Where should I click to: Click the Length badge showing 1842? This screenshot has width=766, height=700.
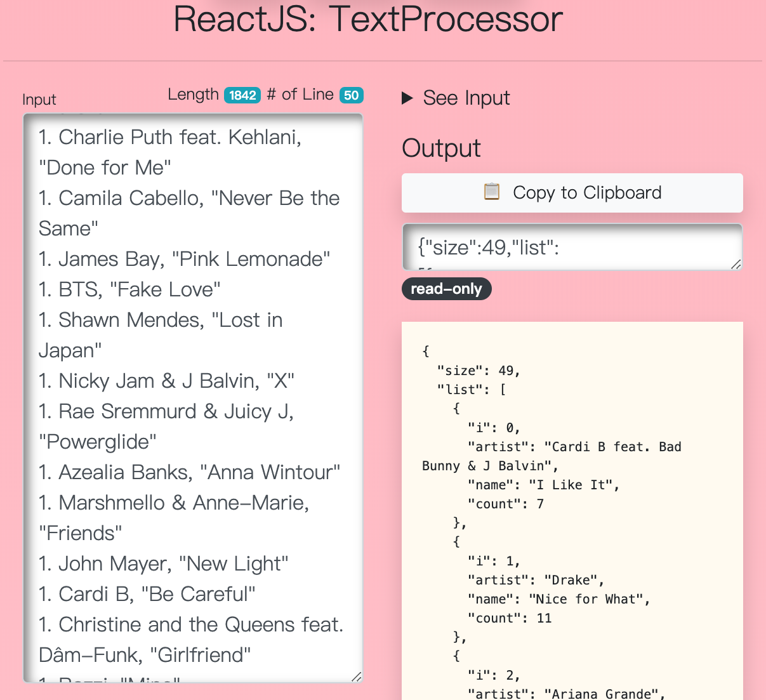[242, 95]
